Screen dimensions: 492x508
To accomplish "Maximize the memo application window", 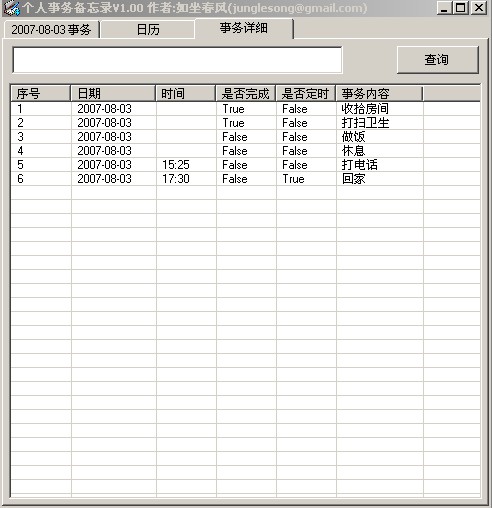I will (x=461, y=8).
